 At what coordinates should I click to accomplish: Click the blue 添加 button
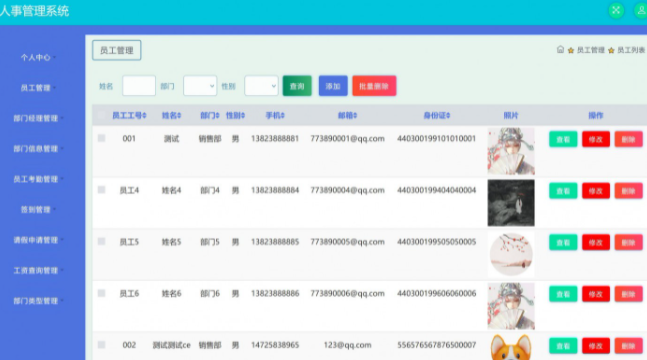333,86
